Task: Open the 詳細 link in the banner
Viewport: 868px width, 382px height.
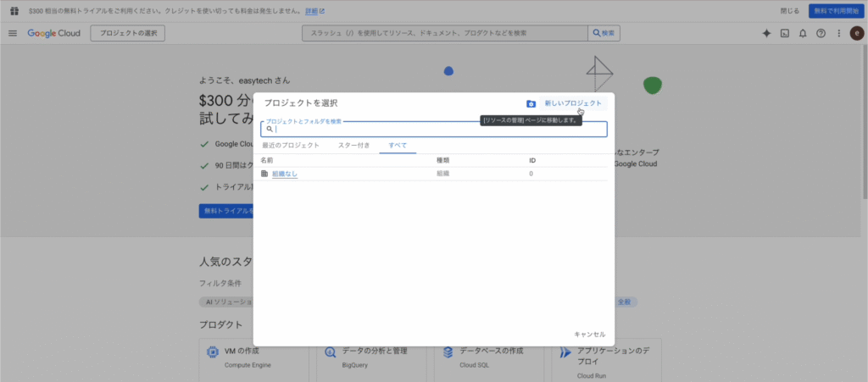Action: point(315,10)
